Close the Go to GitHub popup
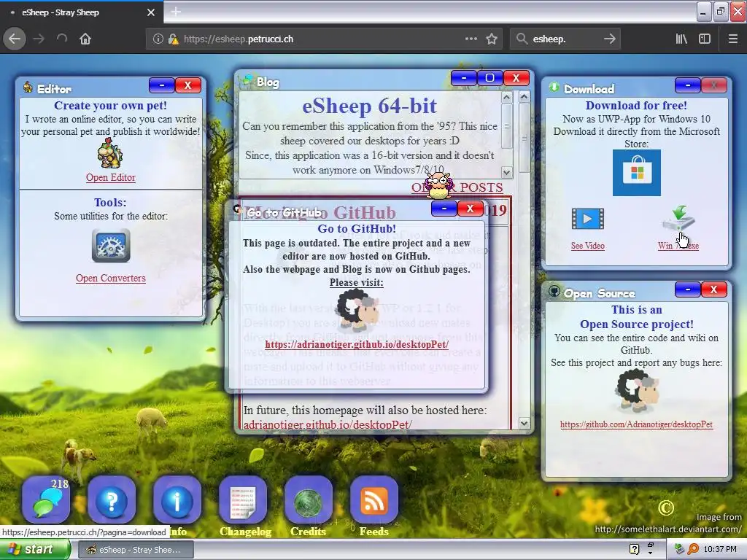 click(x=471, y=209)
